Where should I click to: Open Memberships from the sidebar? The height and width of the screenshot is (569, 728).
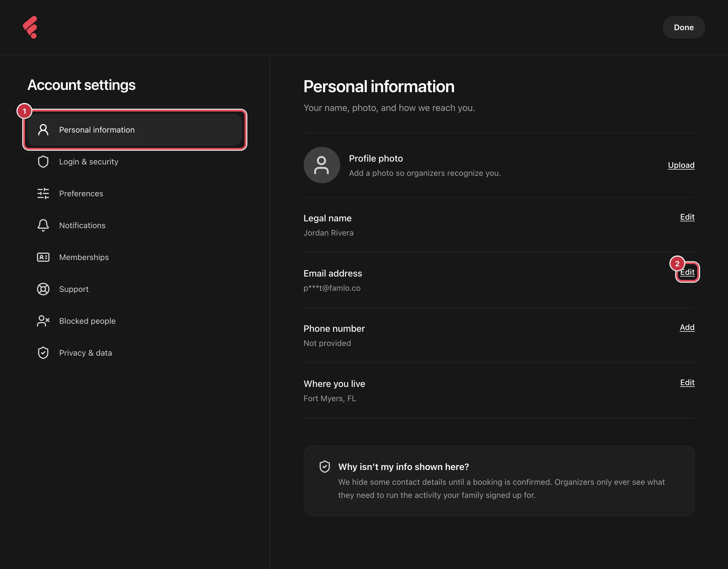[x=135, y=257]
